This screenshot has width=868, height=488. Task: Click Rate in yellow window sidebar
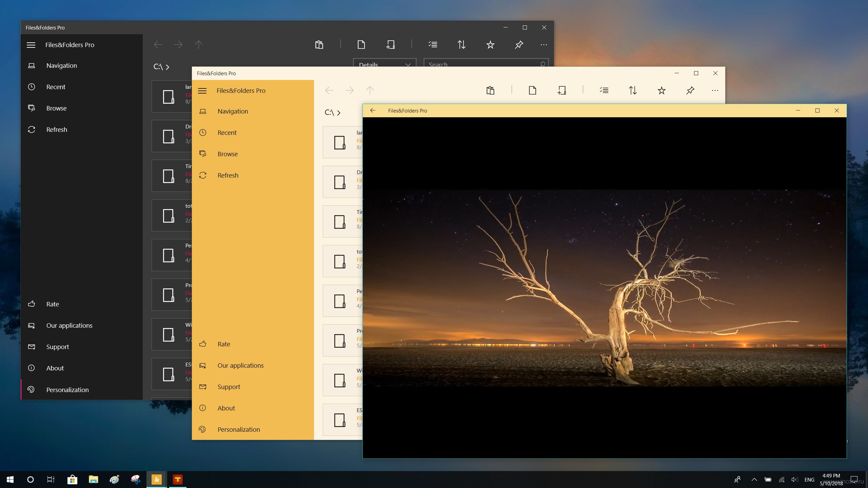pyautogui.click(x=253, y=344)
